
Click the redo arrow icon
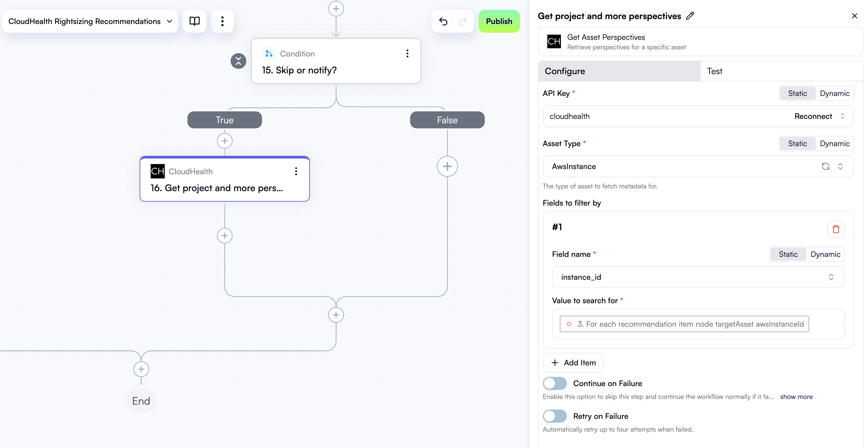pyautogui.click(x=463, y=21)
